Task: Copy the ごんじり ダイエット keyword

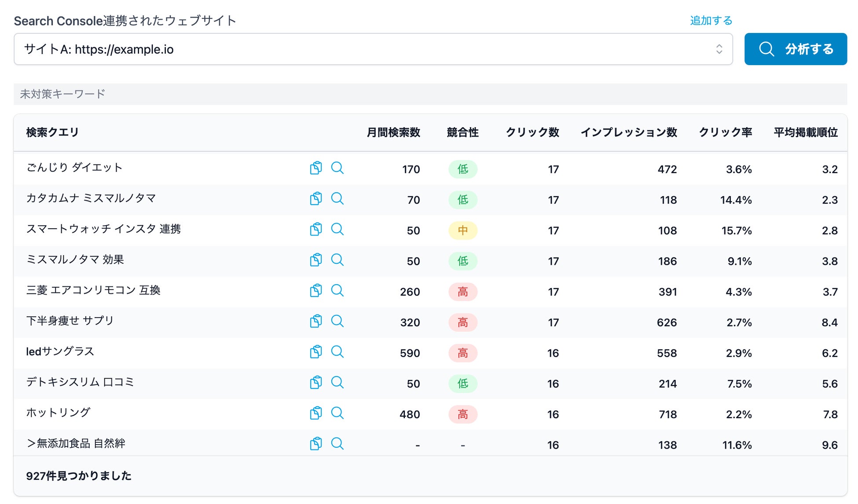Action: click(x=315, y=168)
